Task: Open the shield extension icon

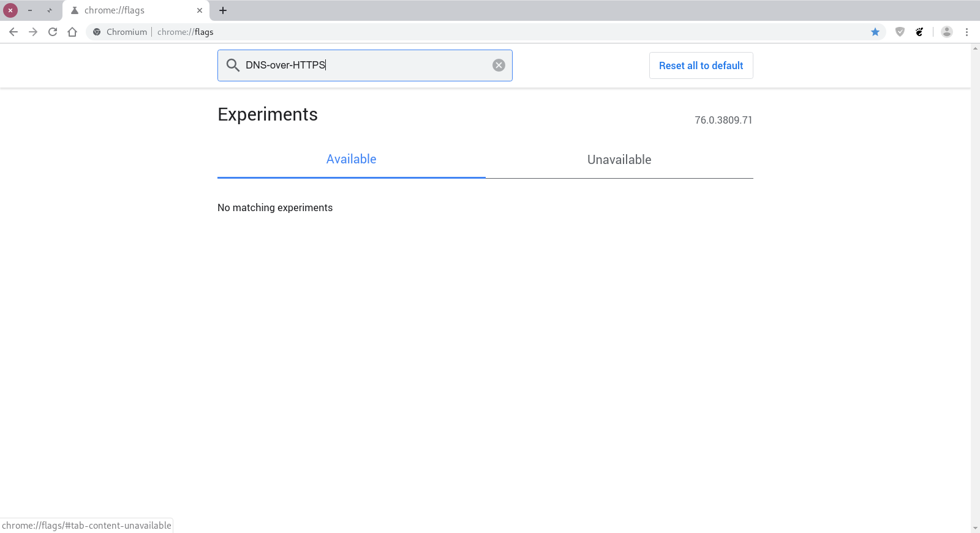Action: click(900, 32)
